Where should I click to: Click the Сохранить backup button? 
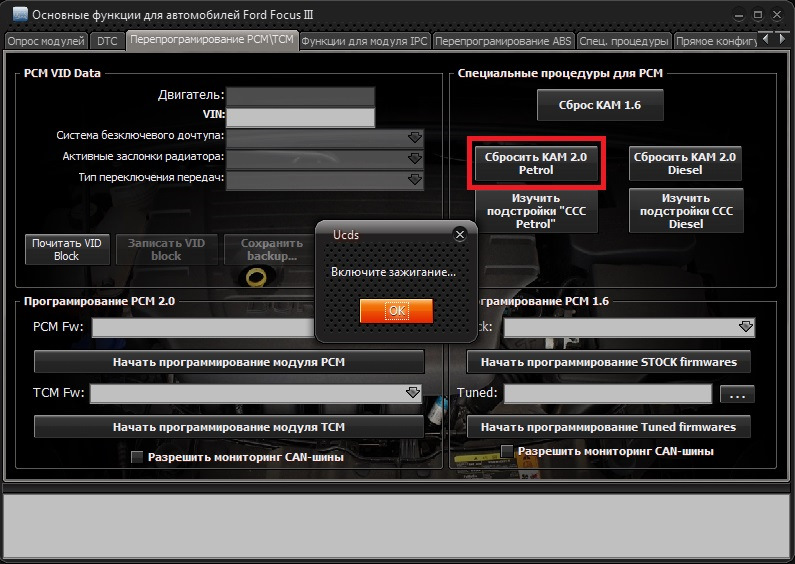click(270, 249)
